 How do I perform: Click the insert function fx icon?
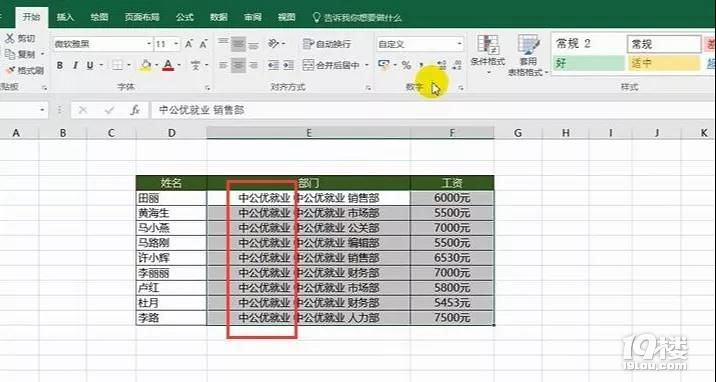(x=135, y=110)
